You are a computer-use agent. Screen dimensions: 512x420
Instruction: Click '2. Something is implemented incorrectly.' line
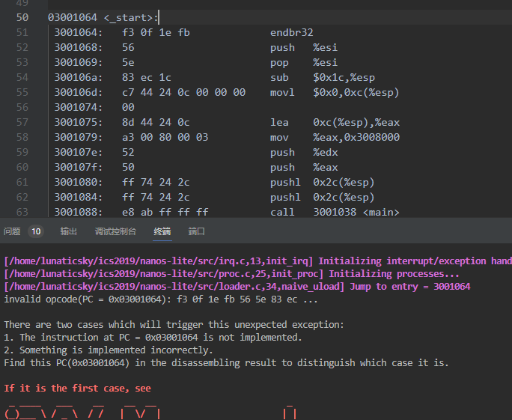pyautogui.click(x=109, y=350)
